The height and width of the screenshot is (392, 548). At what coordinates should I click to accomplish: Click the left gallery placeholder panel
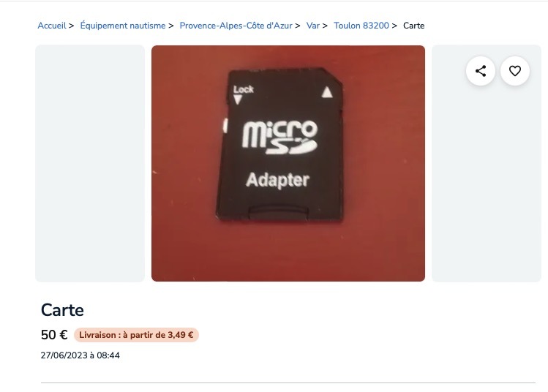coord(90,163)
